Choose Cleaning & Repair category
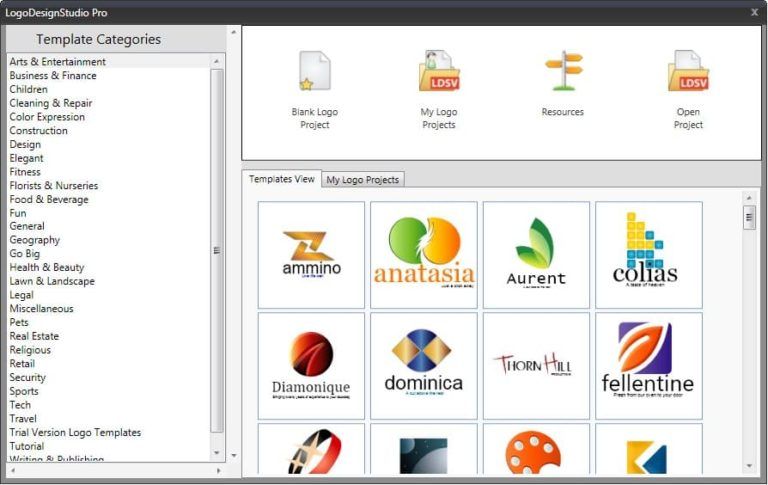The image size is (768, 485). [51, 103]
